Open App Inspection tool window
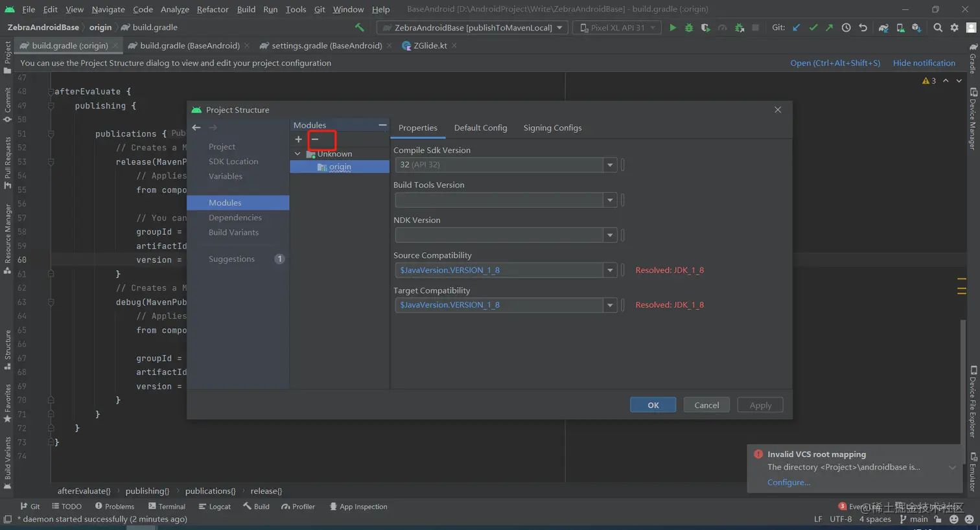Screen dimensions: 980x530 tap(358, 507)
